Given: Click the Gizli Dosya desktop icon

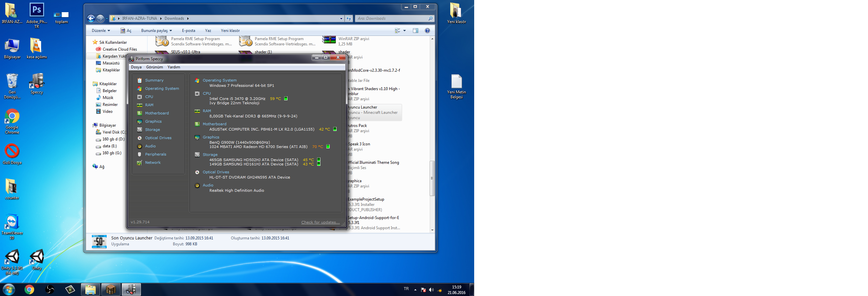Looking at the screenshot, I should click(12, 154).
